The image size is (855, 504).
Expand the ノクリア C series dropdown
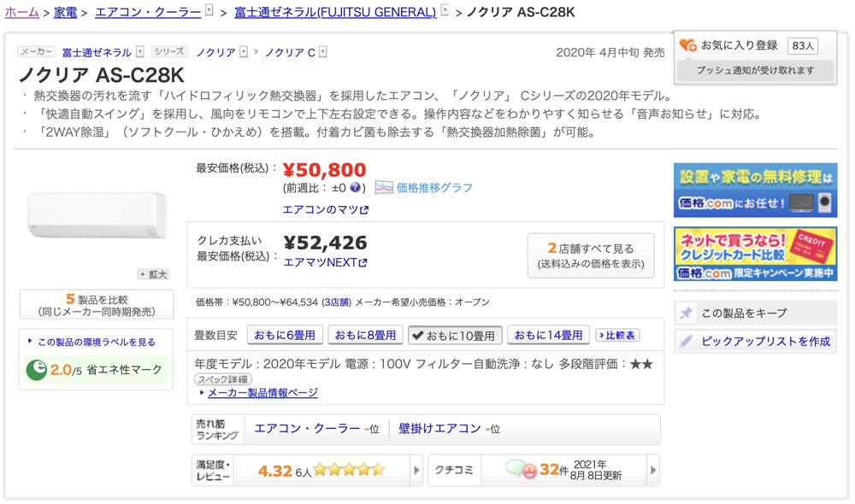323,52
